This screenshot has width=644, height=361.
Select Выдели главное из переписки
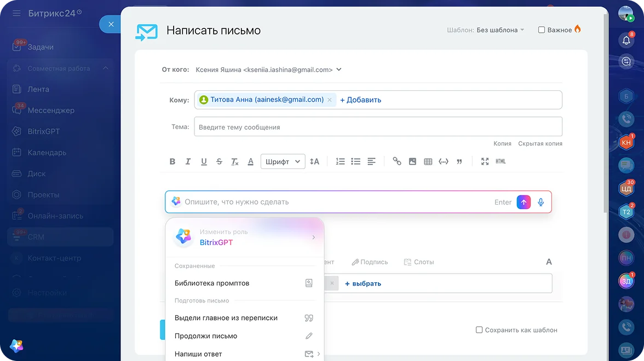pyautogui.click(x=244, y=318)
